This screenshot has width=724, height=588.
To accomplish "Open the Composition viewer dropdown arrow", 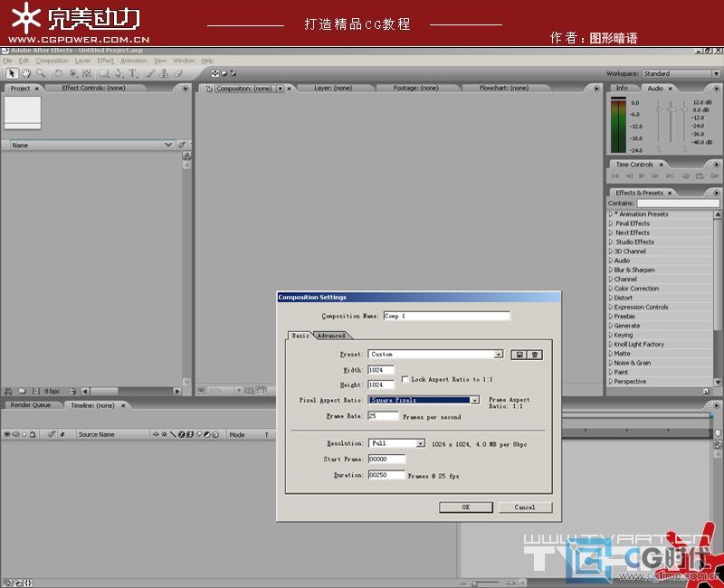I will click(x=281, y=88).
